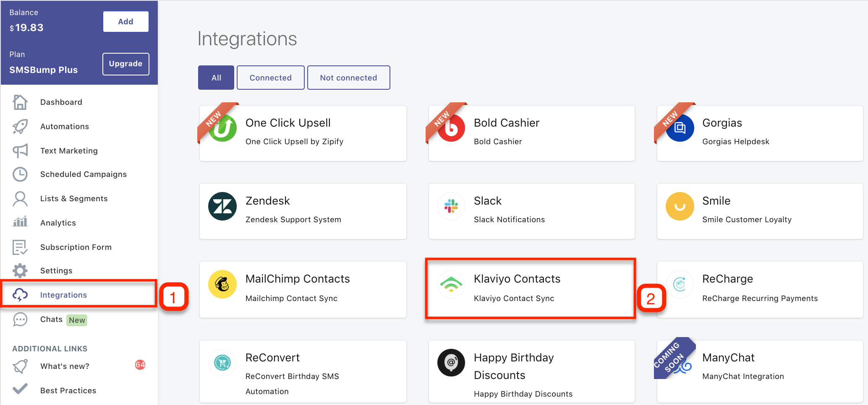The width and height of the screenshot is (868, 405).
Task: Click the Automations rocket icon
Action: tap(20, 126)
